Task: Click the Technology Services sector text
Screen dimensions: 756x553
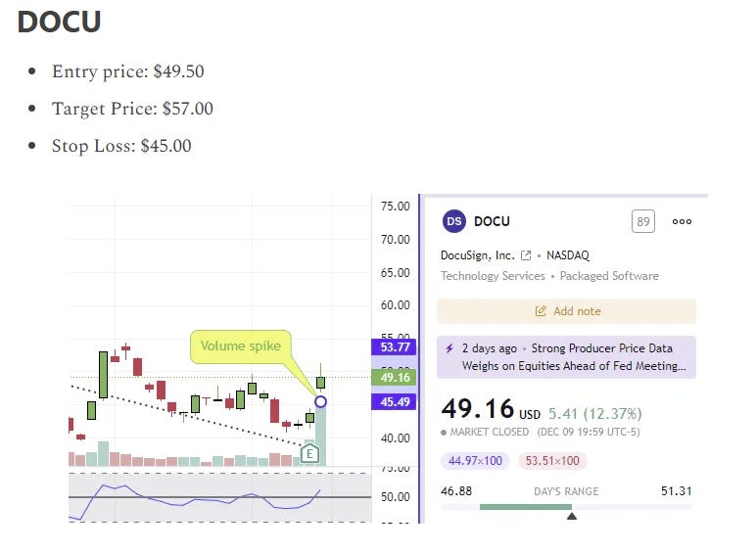Action: [493, 276]
